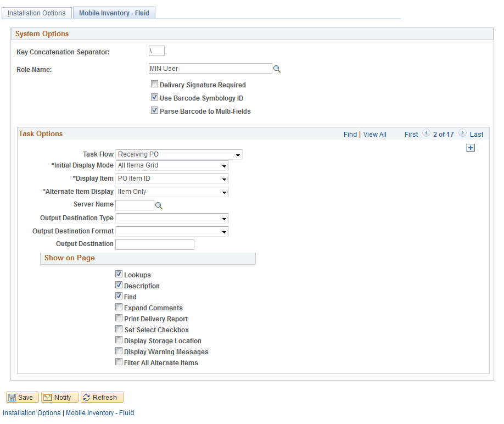504x424 pixels.
Task: Select the Mobile Inventory - Fluid tab
Action: (114, 12)
